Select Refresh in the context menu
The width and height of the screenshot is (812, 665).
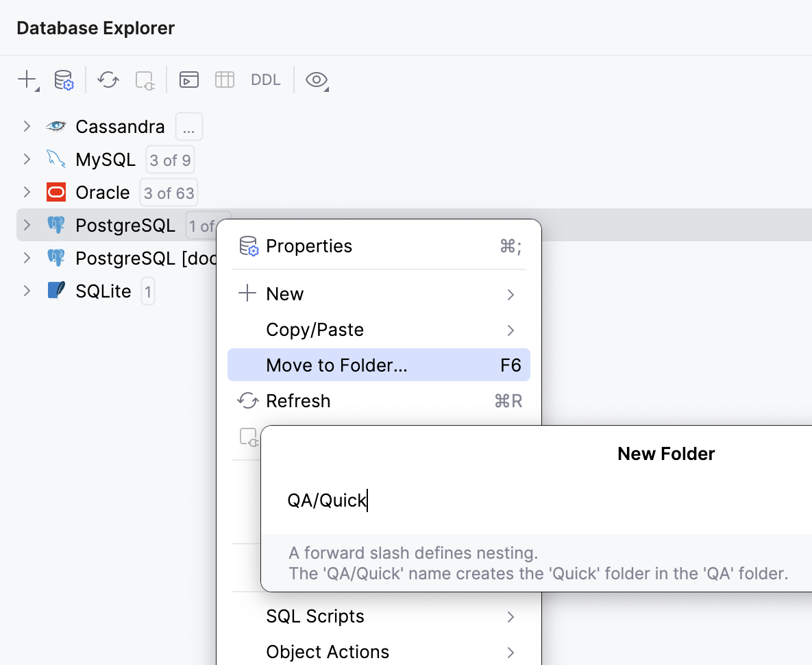298,401
